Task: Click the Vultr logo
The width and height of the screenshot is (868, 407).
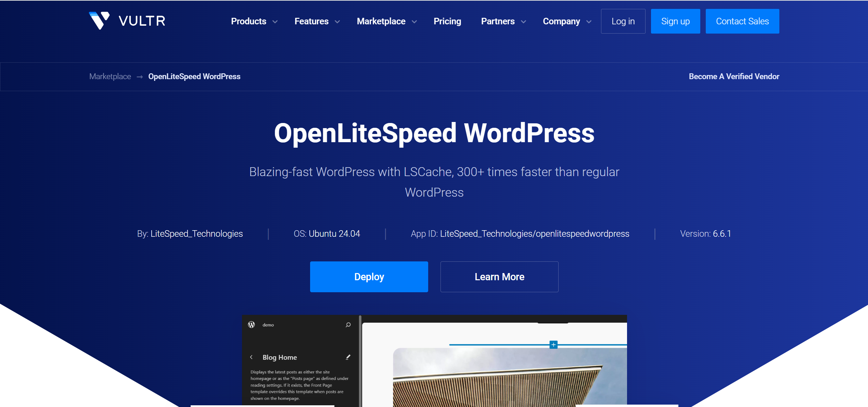Action: [127, 21]
